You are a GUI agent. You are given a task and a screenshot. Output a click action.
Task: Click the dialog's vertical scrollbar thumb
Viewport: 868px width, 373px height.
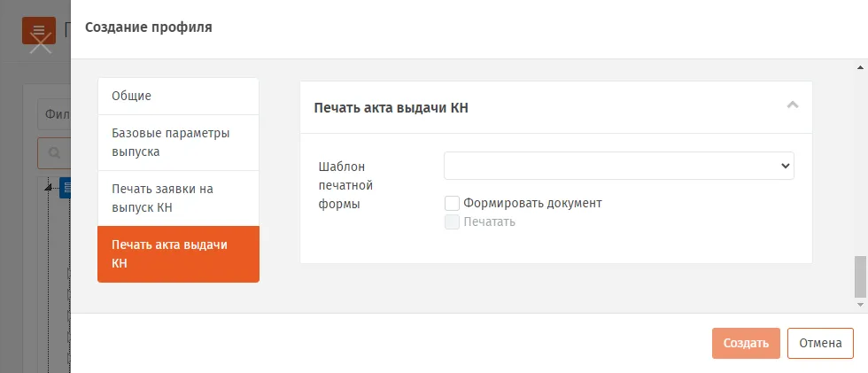(x=860, y=276)
